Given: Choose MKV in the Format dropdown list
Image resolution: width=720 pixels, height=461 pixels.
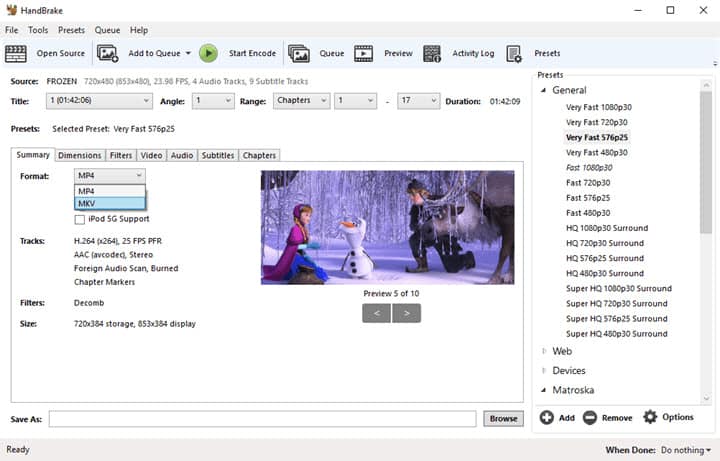Looking at the screenshot, I should pyautogui.click(x=110, y=203).
